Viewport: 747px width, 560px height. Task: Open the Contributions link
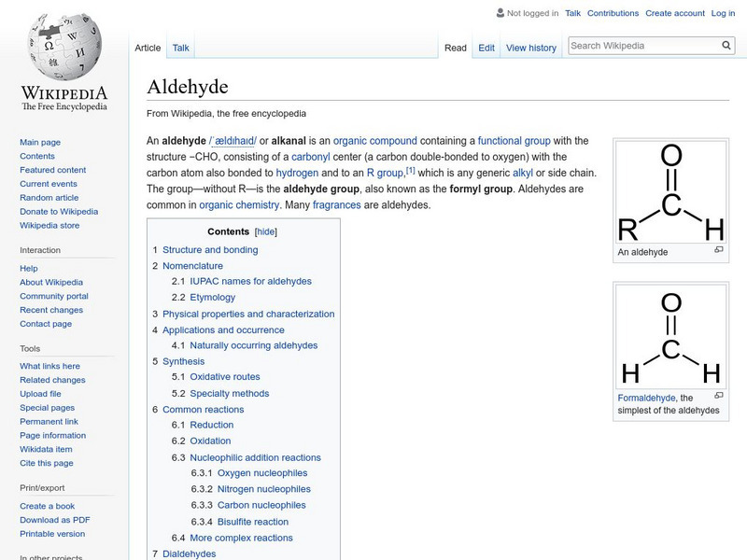[x=613, y=13]
